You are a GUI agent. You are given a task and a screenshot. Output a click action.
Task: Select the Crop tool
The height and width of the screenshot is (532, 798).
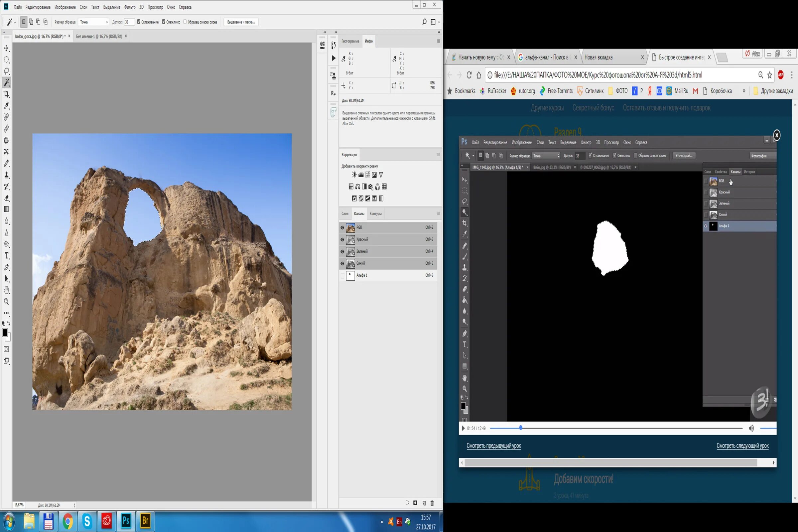(x=6, y=94)
